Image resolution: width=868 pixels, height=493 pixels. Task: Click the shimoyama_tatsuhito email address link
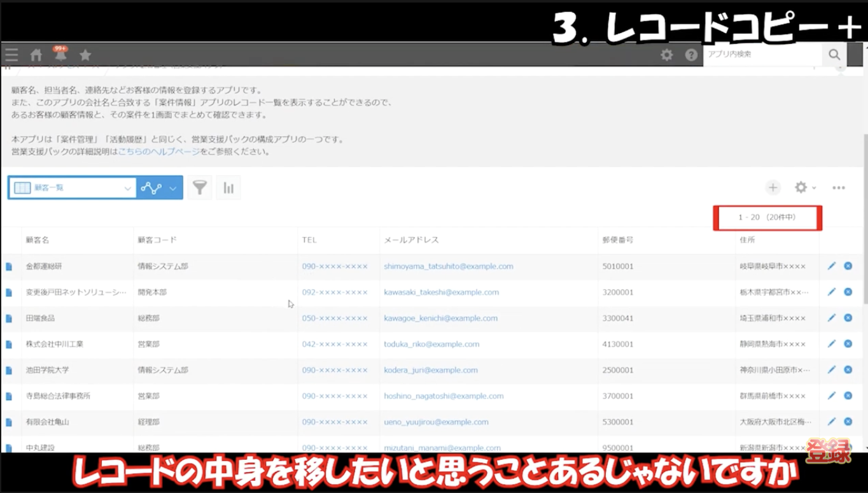point(447,266)
